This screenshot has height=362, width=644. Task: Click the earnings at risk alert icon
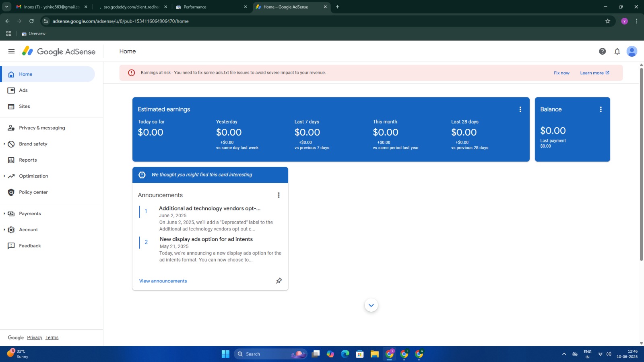coord(131,73)
